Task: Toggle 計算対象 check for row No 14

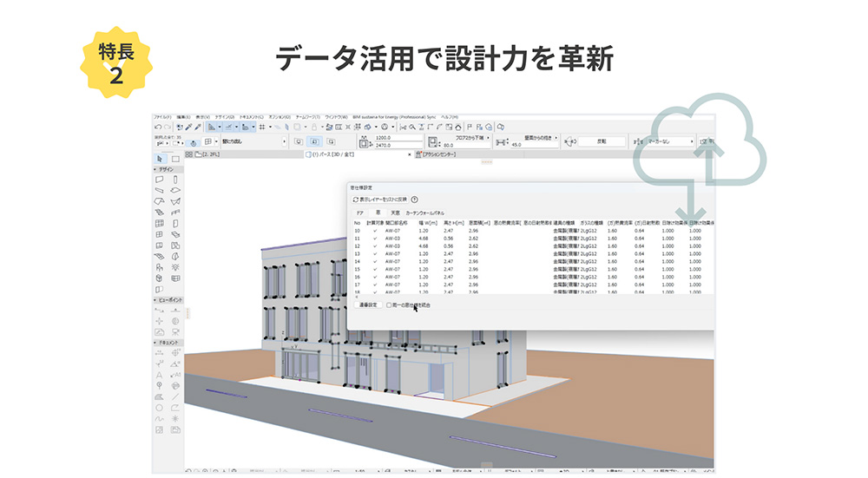Action: [x=374, y=261]
